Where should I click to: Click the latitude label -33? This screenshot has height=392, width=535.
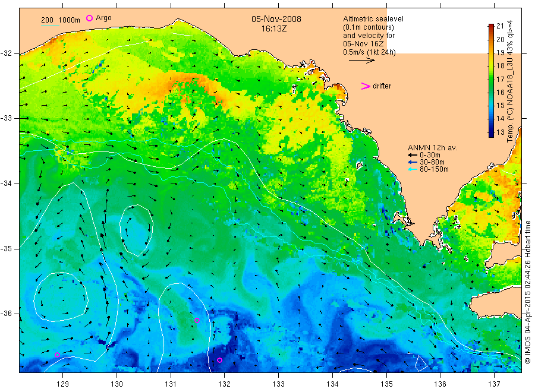coord(6,118)
